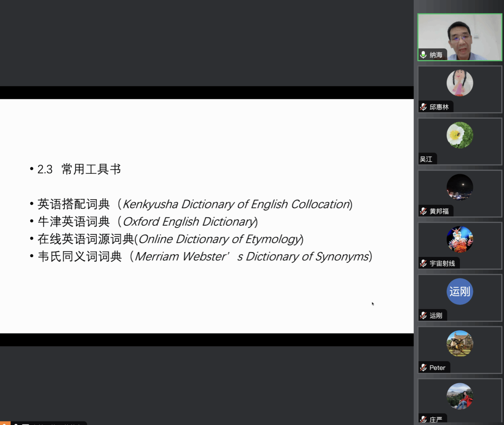504x425 pixels.
Task: Click the orange icon in the bottom-left corner
Action: pos(5,423)
